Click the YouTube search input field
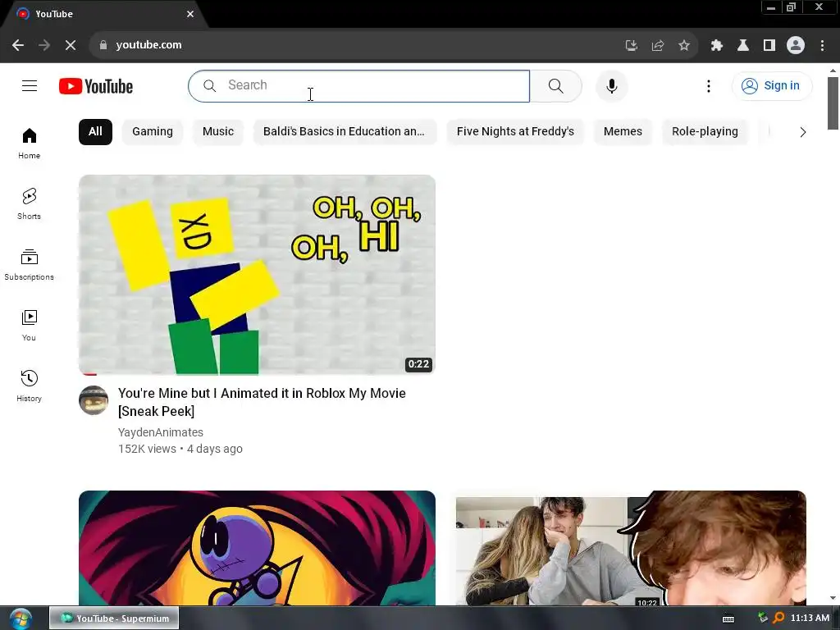This screenshot has width=840, height=630. point(359,85)
